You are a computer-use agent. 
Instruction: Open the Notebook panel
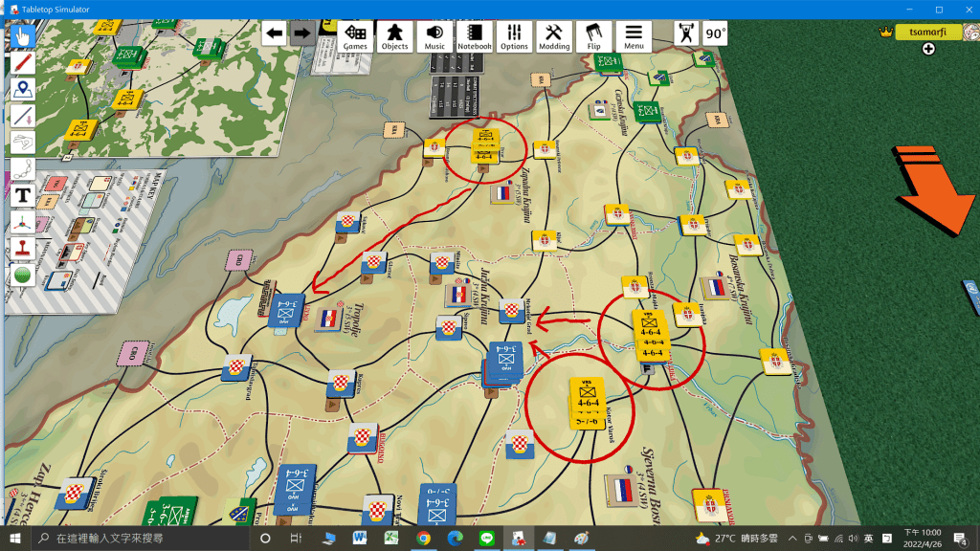coord(474,36)
